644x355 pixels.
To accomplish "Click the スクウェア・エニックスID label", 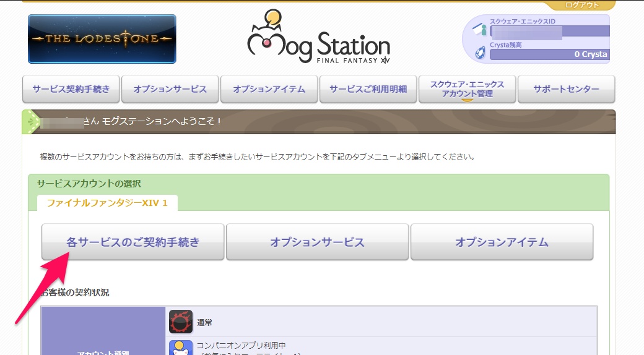I will tap(523, 22).
